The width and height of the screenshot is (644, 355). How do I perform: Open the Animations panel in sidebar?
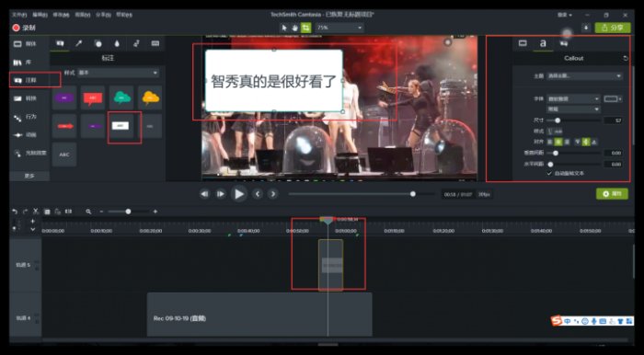[x=26, y=135]
